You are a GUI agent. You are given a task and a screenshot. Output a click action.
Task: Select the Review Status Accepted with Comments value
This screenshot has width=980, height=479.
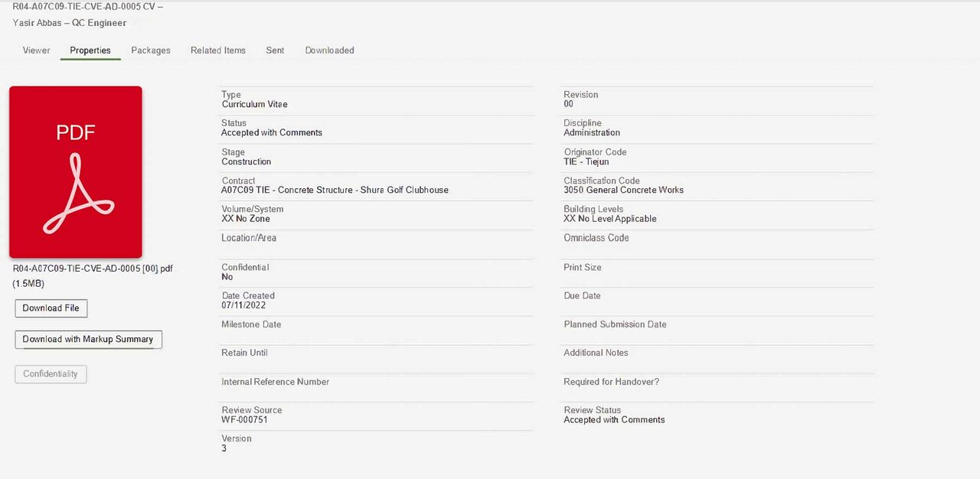pos(614,420)
